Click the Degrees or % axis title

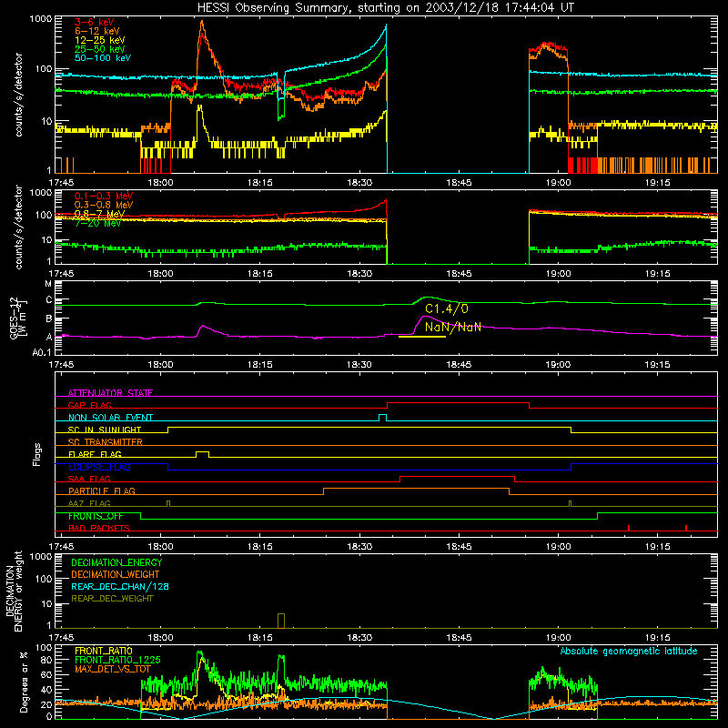tap(24, 682)
